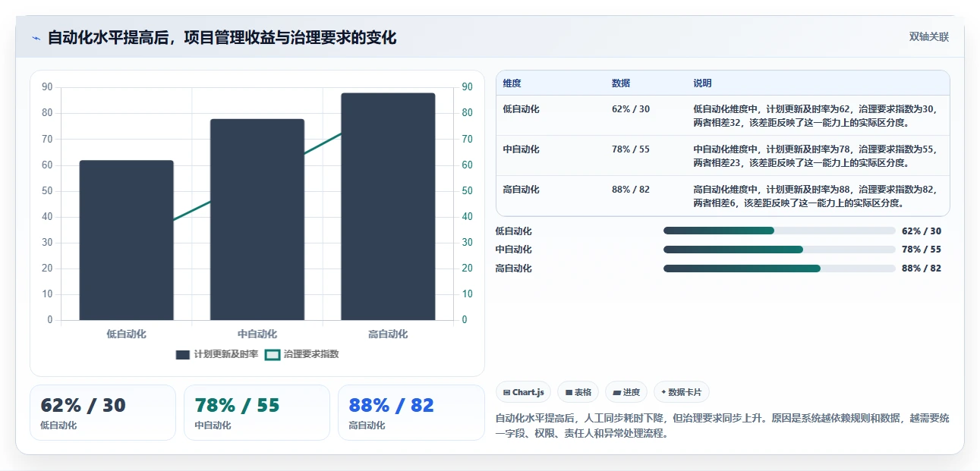The width and height of the screenshot is (980, 471).
Task: Click the 中自动化 progress bar
Action: 780,250
